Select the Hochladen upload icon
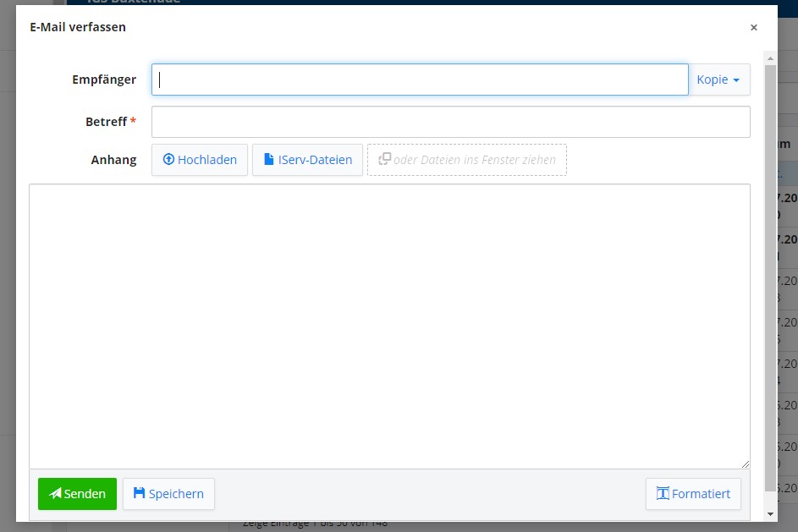Viewport: 798px width, 532px height. [169, 160]
